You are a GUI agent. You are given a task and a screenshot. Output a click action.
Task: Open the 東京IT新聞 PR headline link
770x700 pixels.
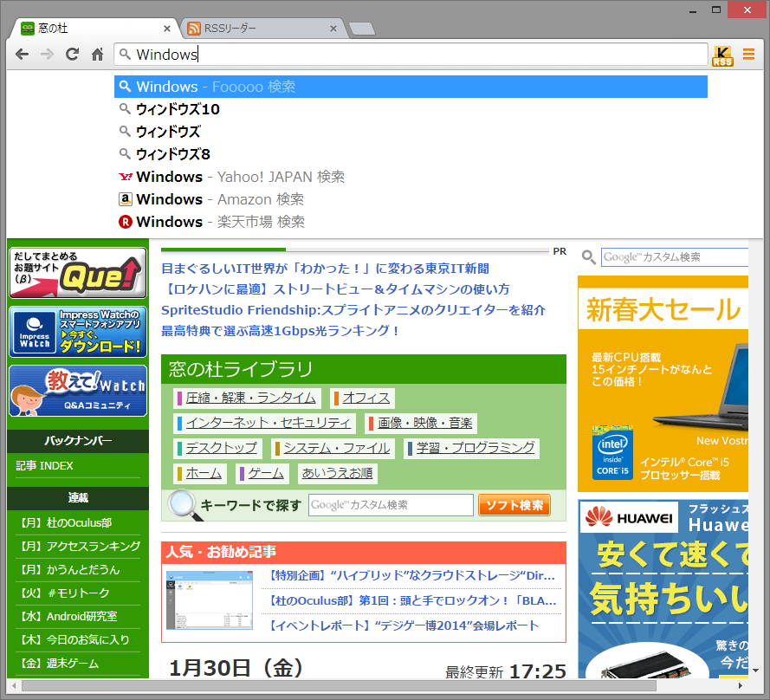pos(325,269)
